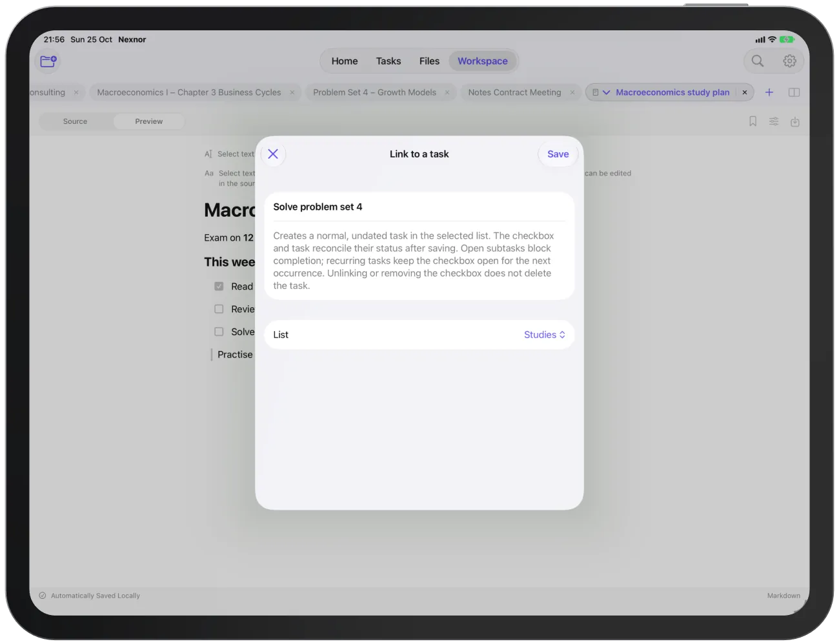Go to the Home tab
The height and width of the screenshot is (644, 839).
pos(345,61)
